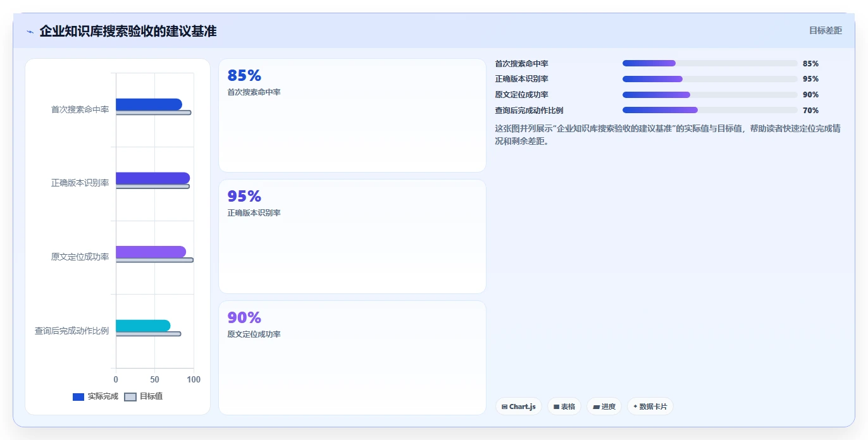The image size is (868, 440).
Task: Click the x-axis tick label 50
Action: pyautogui.click(x=155, y=380)
